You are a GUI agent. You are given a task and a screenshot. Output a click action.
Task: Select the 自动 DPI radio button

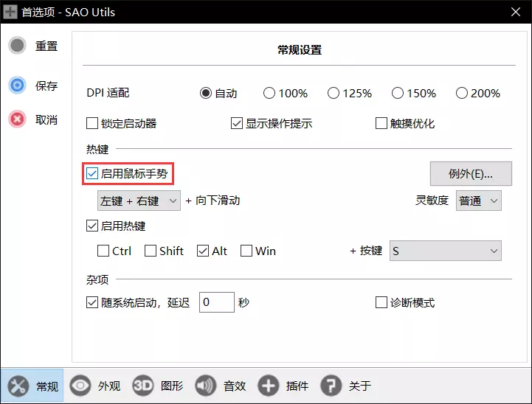point(206,93)
